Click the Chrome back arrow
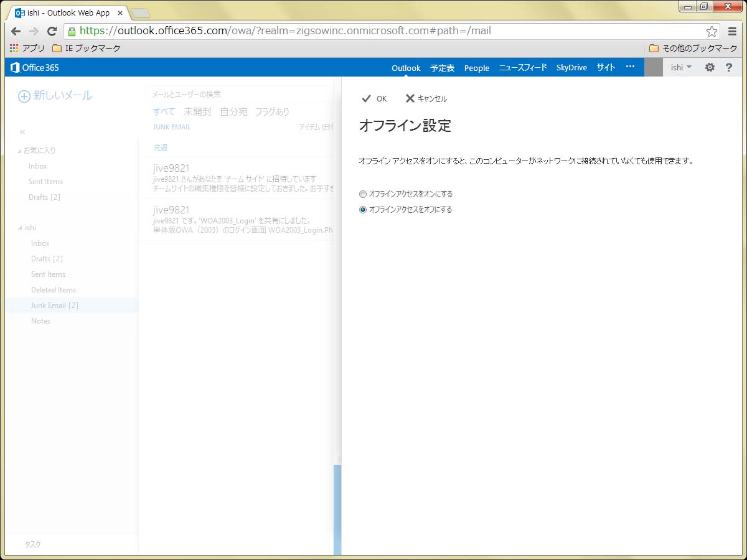747x560 pixels. (x=16, y=31)
